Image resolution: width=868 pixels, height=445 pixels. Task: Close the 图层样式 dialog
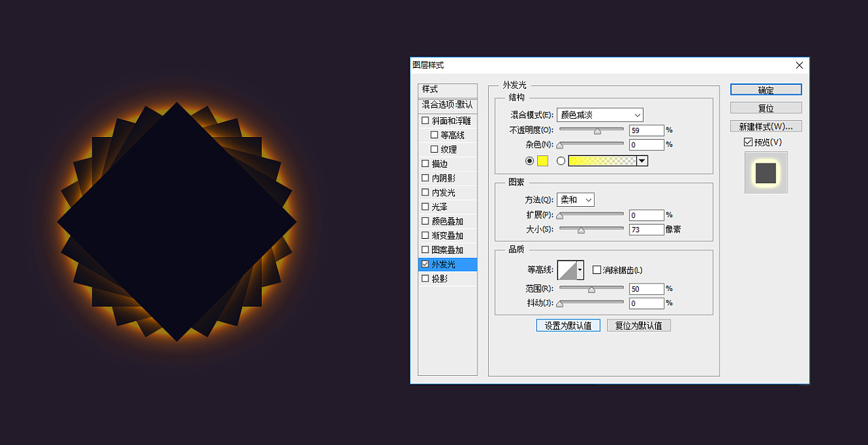[x=799, y=65]
